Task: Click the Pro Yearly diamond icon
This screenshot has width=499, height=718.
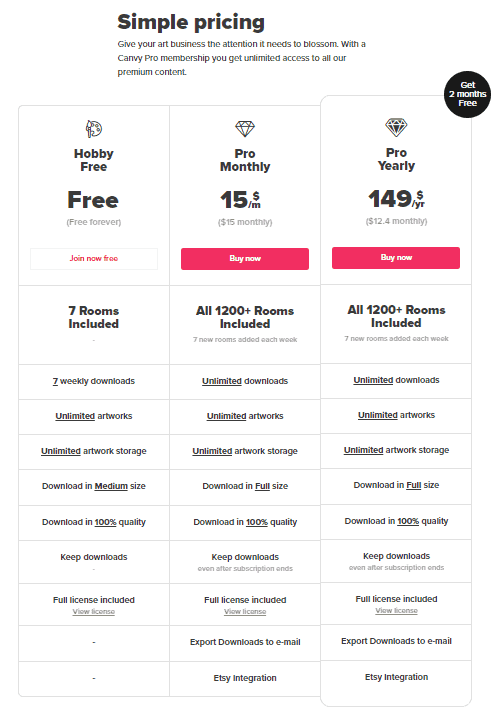Action: [396, 127]
